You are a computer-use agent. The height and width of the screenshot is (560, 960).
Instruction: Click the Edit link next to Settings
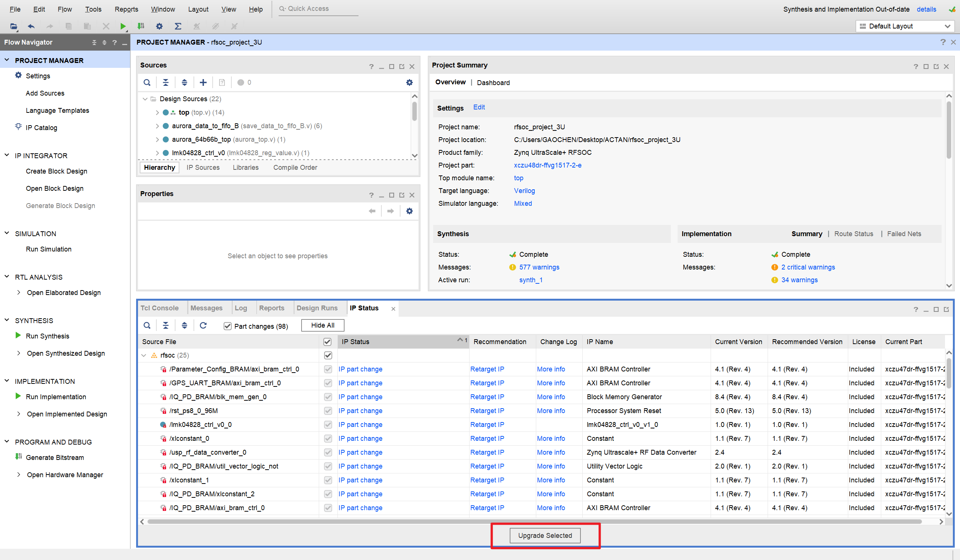point(479,107)
